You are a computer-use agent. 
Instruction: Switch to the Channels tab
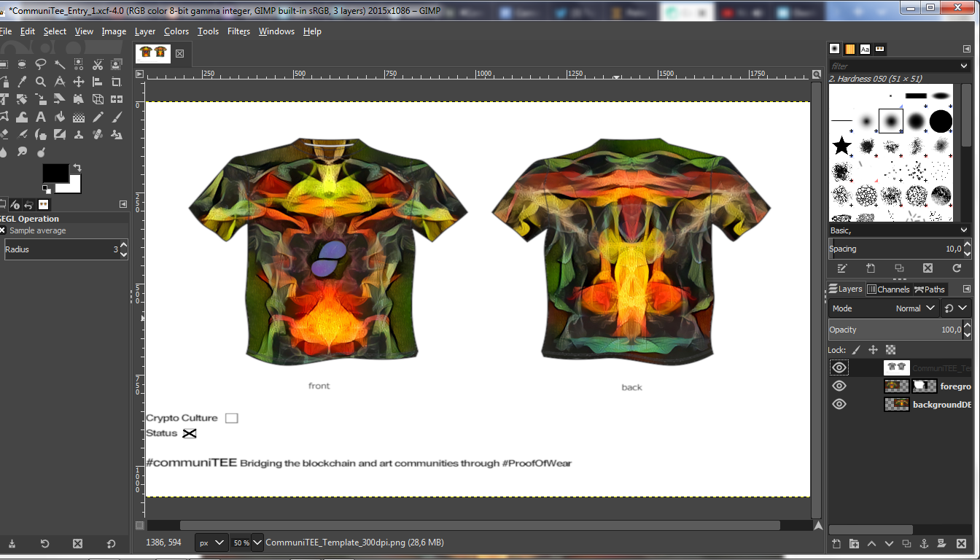coord(888,289)
